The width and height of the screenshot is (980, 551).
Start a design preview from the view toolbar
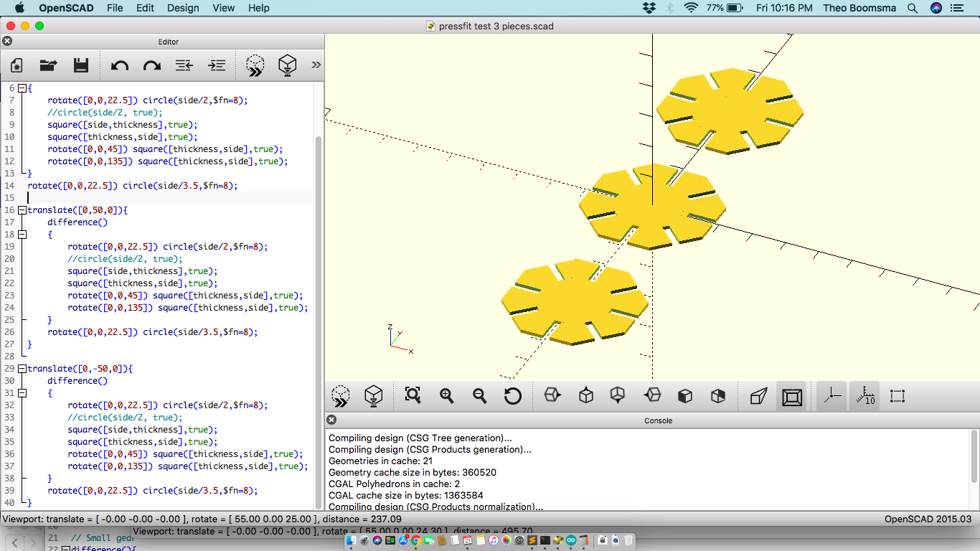[x=341, y=395]
